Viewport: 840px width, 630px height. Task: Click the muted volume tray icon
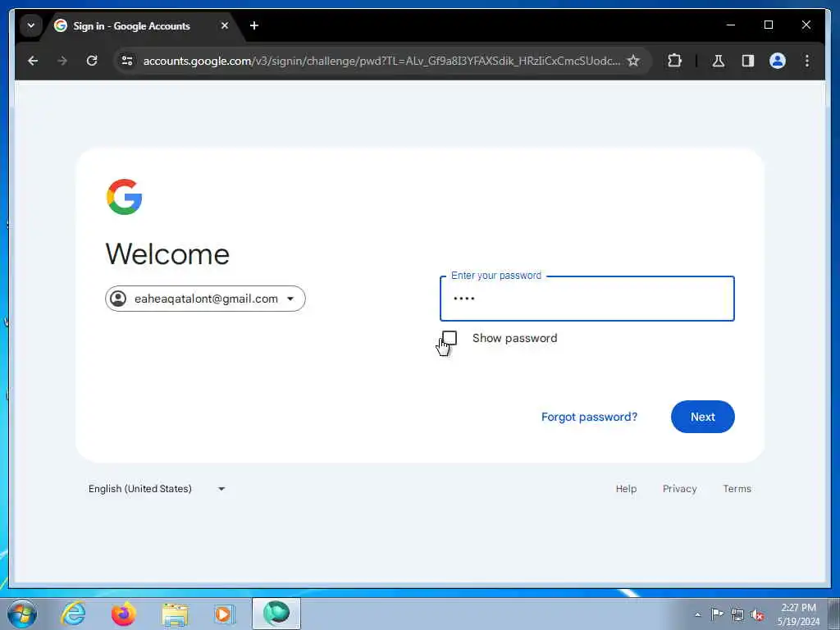[x=757, y=615]
